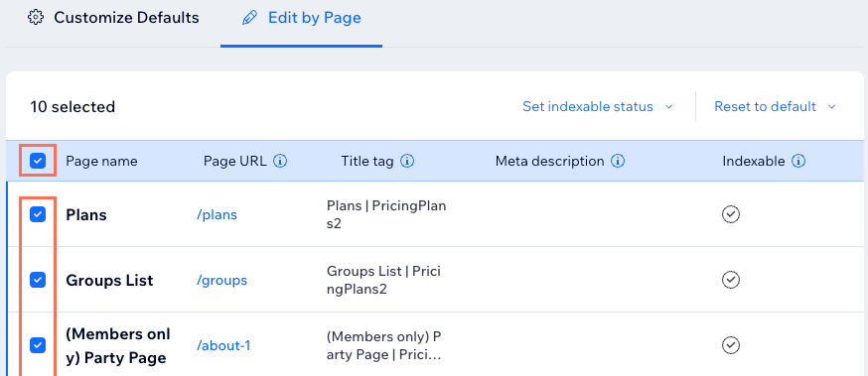Uncheck the Groups List row checkbox
The image size is (868, 376).
[38, 281]
